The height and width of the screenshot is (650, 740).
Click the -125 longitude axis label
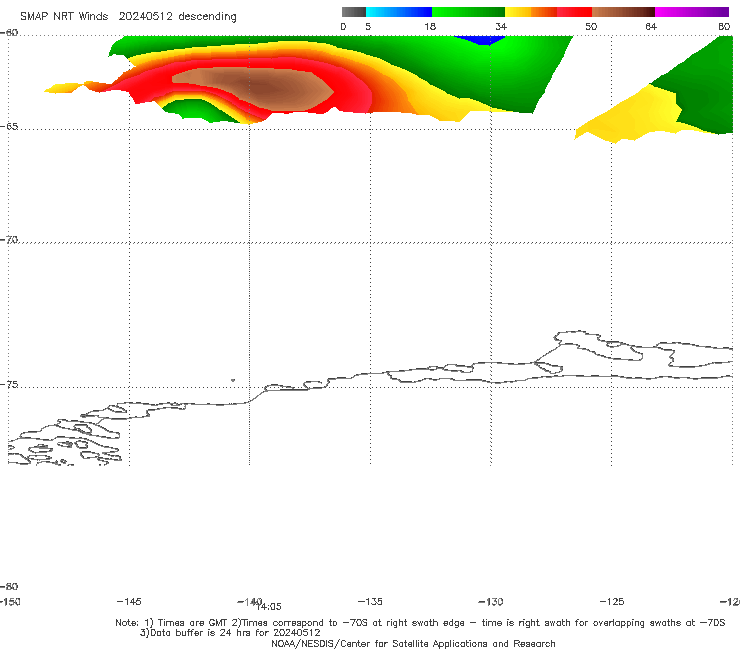[612, 602]
